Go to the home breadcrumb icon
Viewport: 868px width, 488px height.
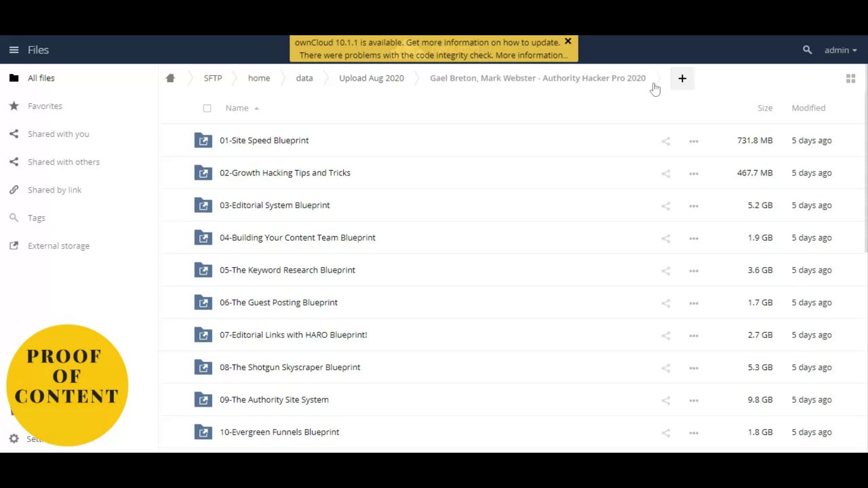click(170, 78)
